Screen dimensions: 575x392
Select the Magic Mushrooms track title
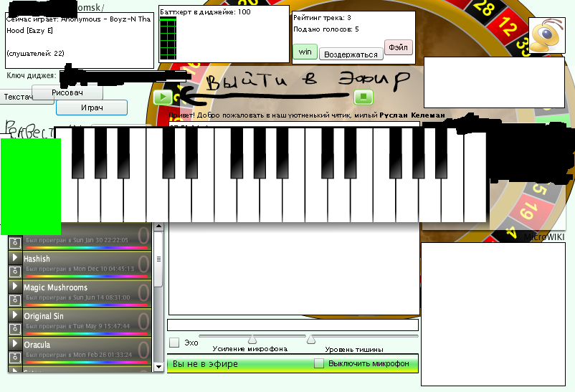point(56,287)
